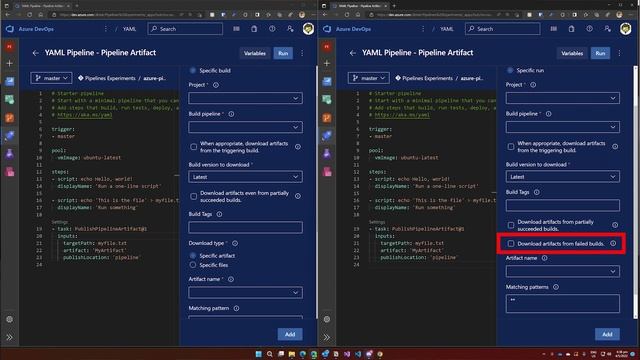Open the profile avatar in left window
The height and width of the screenshot is (360, 640).
[308, 29]
